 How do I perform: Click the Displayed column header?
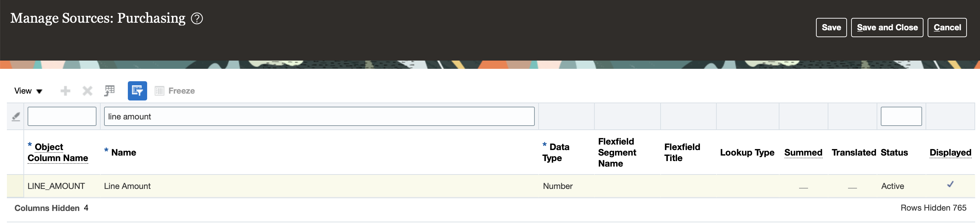pyautogui.click(x=950, y=153)
